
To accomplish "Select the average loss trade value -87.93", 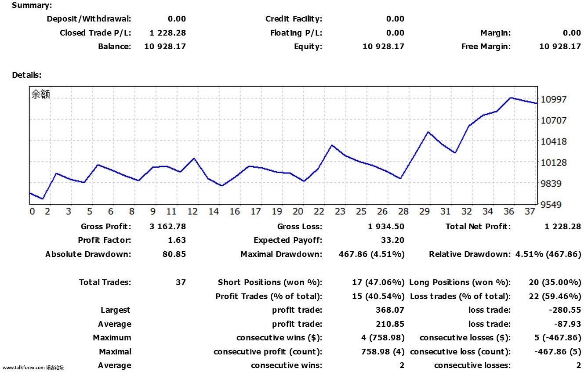I will (567, 324).
